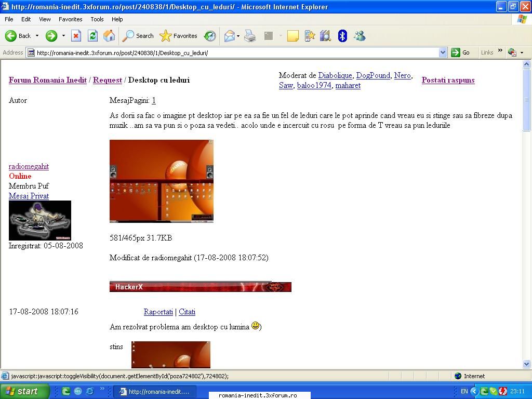Send a Mesaj Privat to radiomegahit
The image size is (532, 399).
[x=29, y=196]
